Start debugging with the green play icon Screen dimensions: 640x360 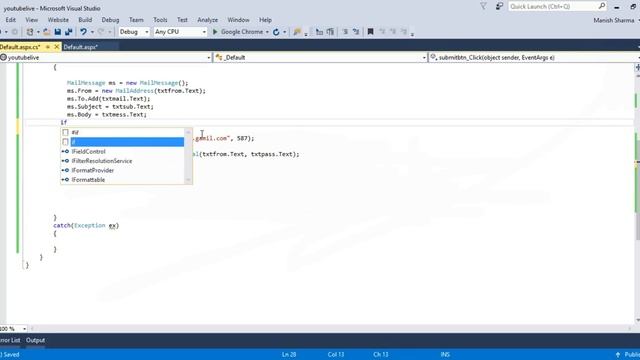point(215,32)
